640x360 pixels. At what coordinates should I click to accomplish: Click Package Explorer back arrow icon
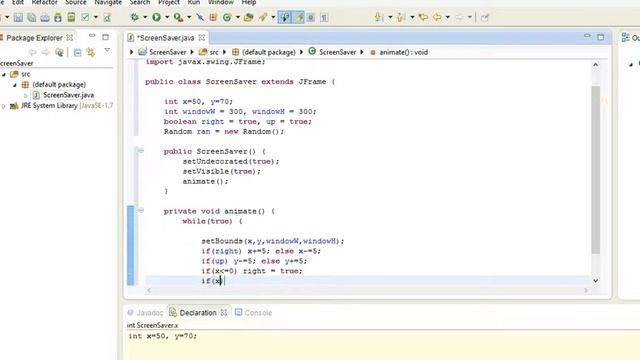32,52
